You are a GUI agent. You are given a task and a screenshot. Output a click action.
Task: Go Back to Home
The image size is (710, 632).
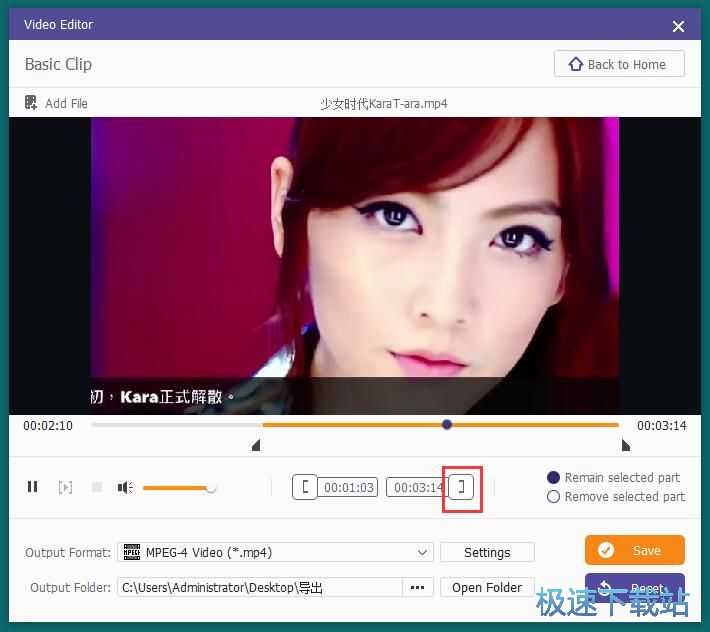[619, 64]
